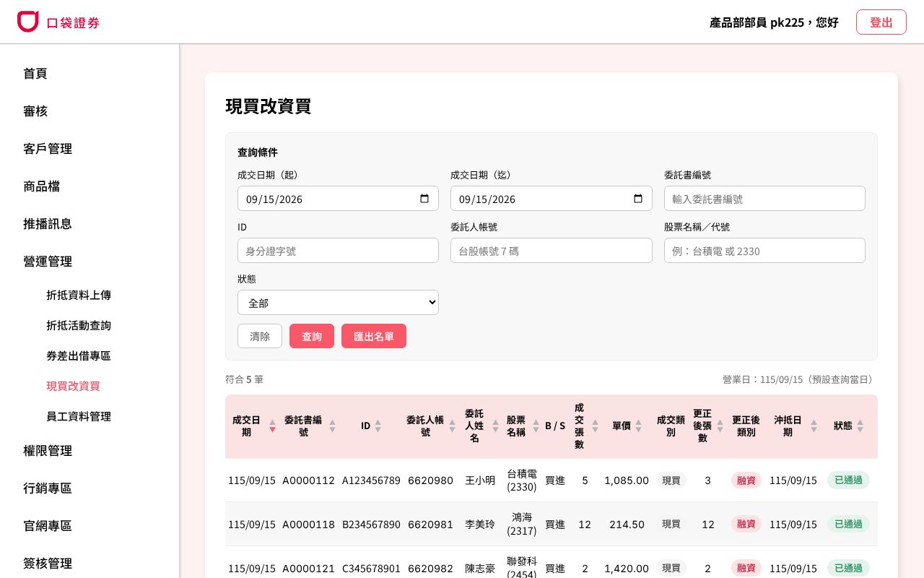The width and height of the screenshot is (924, 578).
Task: Click 現買 tag in 王小明 row
Action: click(x=671, y=480)
